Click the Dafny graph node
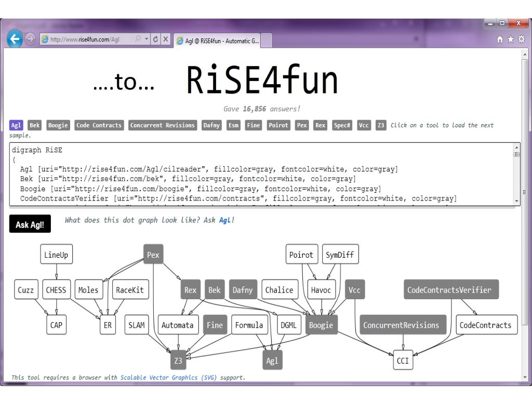Viewport: 532px width, 399px height. point(243,289)
